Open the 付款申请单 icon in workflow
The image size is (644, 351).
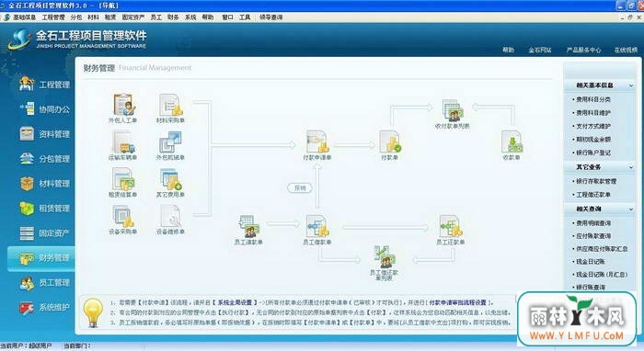pos(316,142)
